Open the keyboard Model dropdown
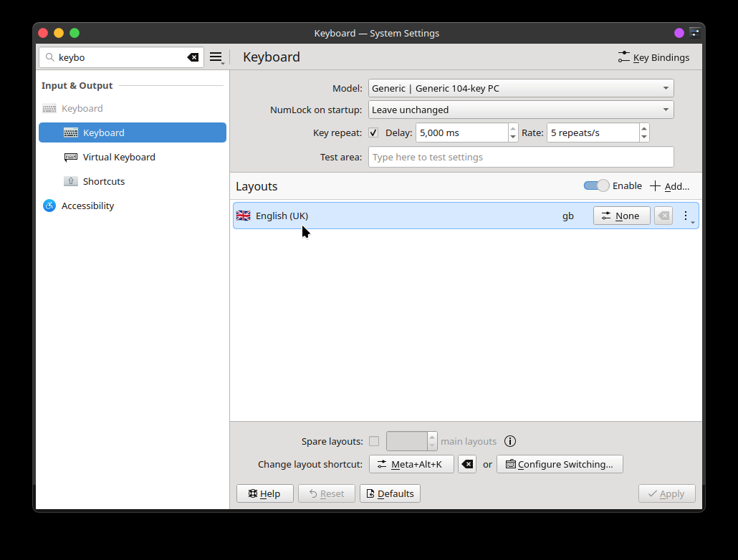 point(521,89)
